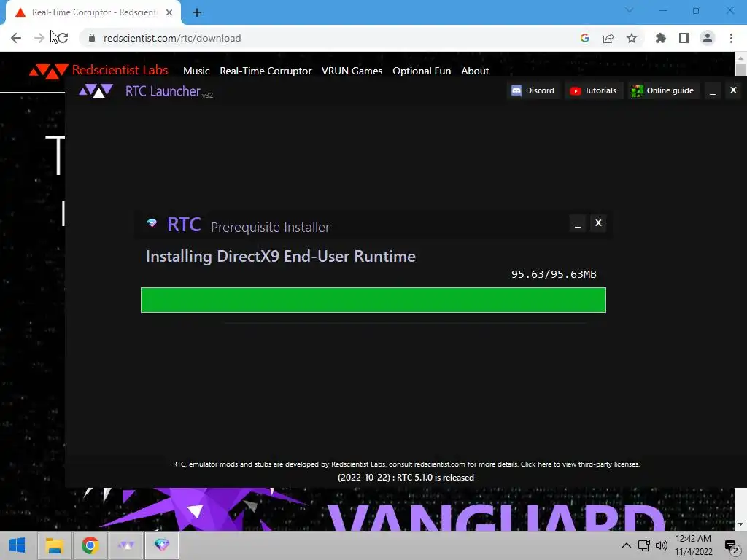Screen dimensions: 747x560
Task: Click 'Click here to view third-party licenses'
Action: [580, 464]
